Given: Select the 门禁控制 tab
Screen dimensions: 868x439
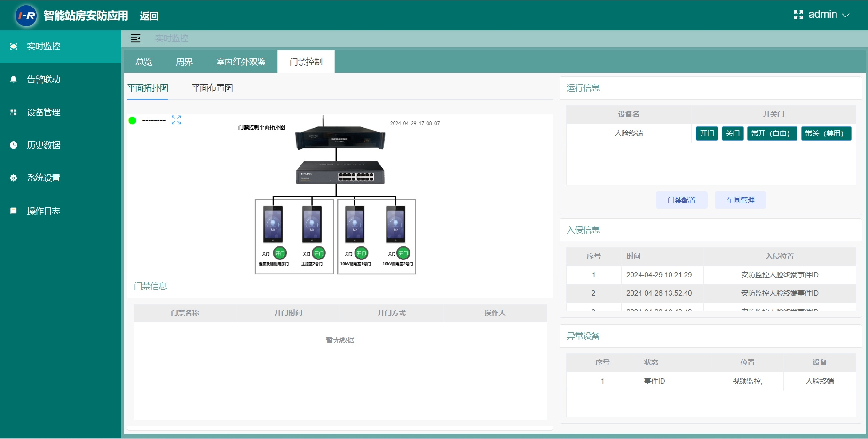Looking at the screenshot, I should (306, 62).
